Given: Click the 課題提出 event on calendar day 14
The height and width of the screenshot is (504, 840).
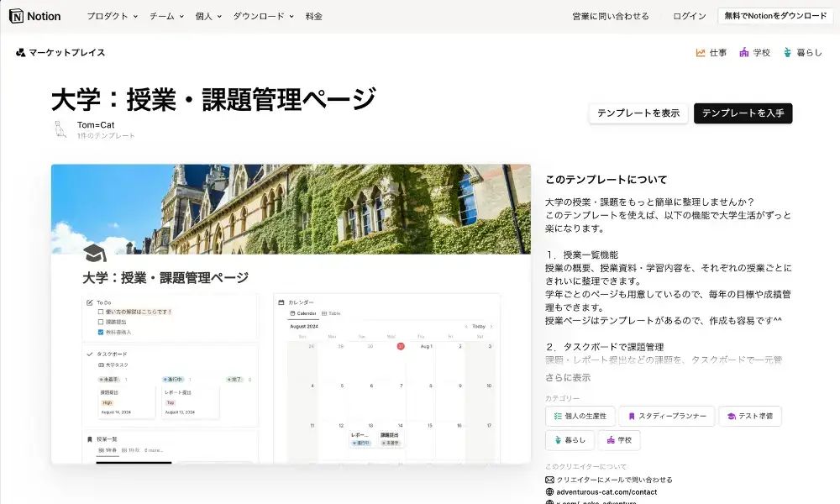Looking at the screenshot, I should click(x=390, y=438).
